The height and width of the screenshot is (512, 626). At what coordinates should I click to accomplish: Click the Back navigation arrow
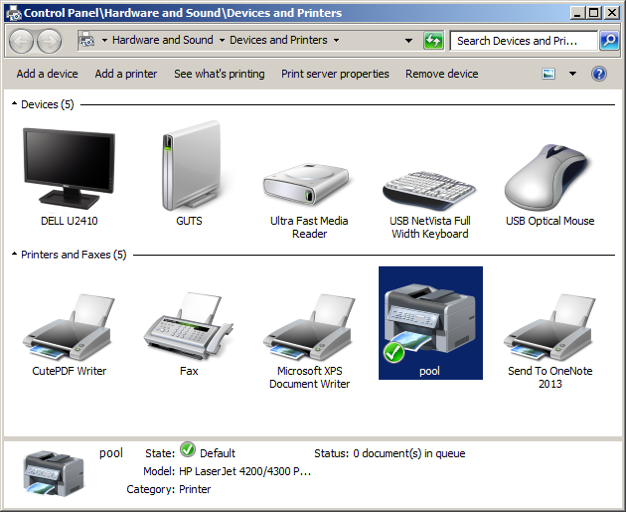(21, 41)
